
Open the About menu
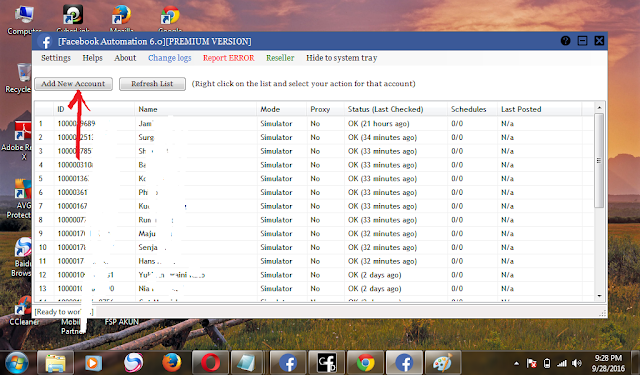click(x=125, y=58)
